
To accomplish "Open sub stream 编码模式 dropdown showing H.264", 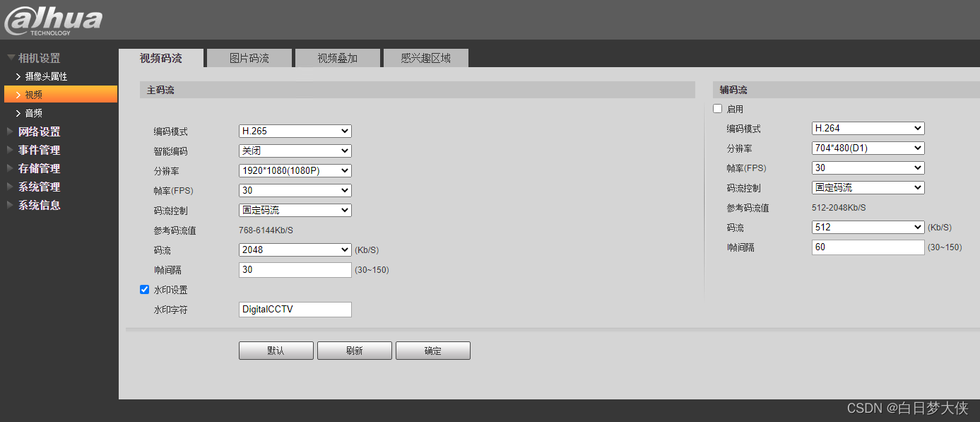I will (868, 128).
